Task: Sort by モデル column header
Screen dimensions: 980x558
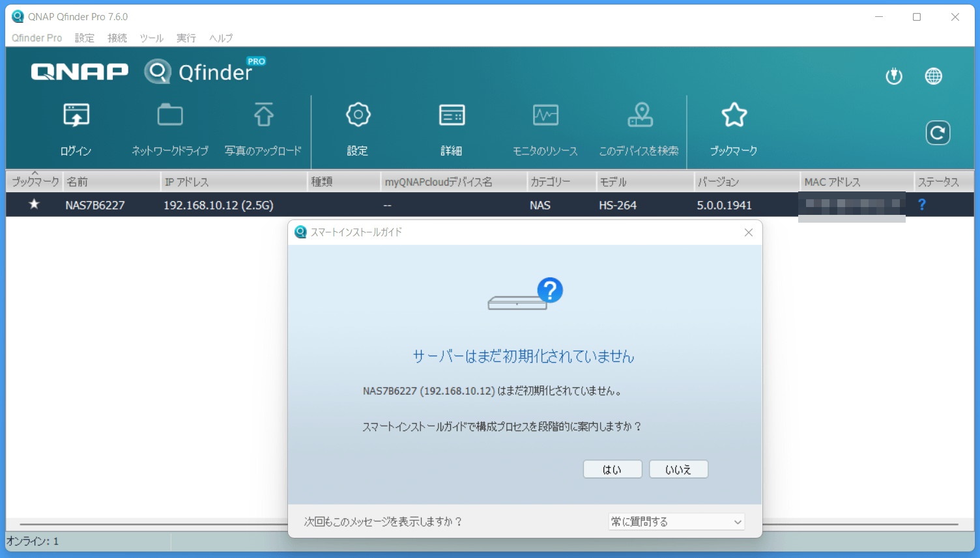Action: tap(644, 182)
